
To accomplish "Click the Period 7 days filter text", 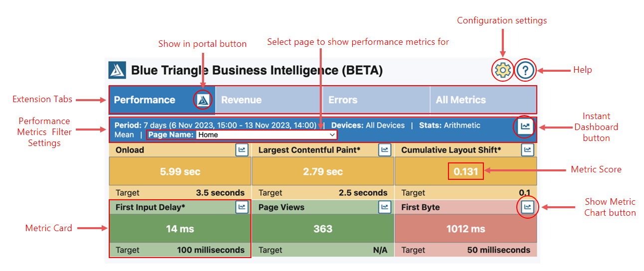I will click(x=215, y=126).
